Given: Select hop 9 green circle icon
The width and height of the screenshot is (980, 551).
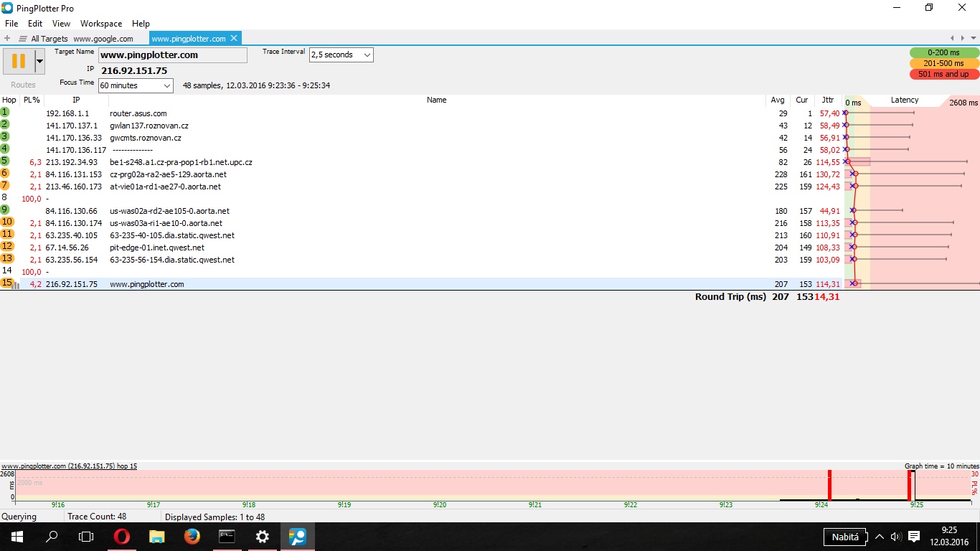Looking at the screenshot, I should pos(5,210).
